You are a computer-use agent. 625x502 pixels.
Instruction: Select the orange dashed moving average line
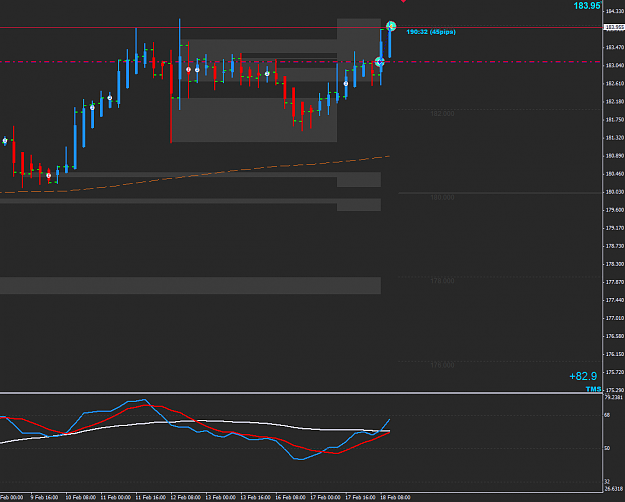pos(195,175)
